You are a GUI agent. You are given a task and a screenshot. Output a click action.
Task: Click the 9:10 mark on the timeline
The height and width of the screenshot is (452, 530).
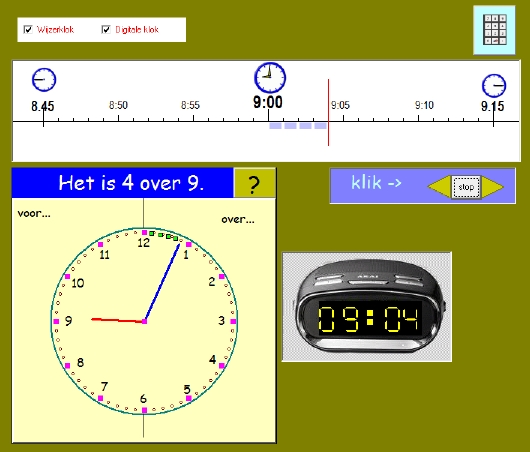[x=424, y=105]
